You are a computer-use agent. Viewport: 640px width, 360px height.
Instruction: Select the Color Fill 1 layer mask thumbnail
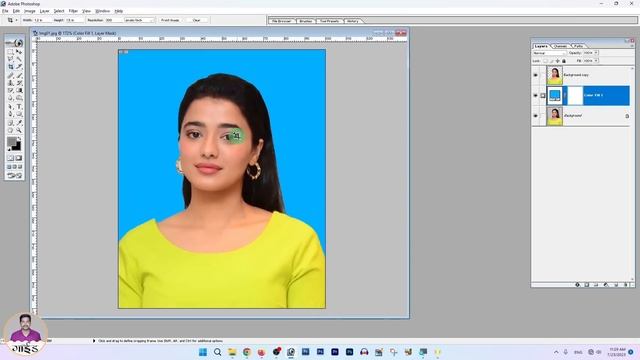pos(575,96)
